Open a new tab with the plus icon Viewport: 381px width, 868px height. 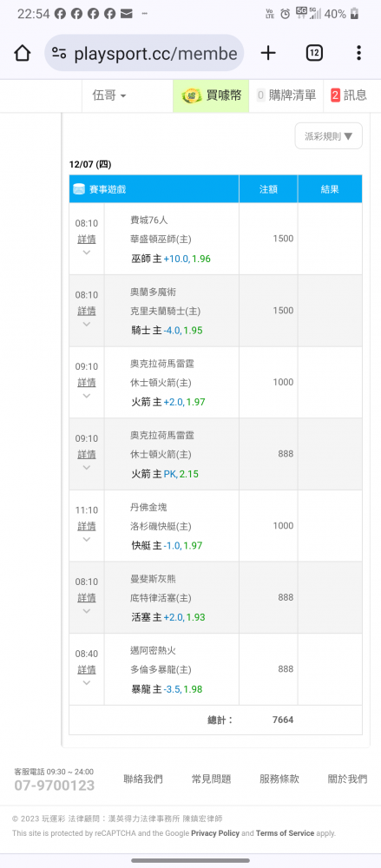268,53
